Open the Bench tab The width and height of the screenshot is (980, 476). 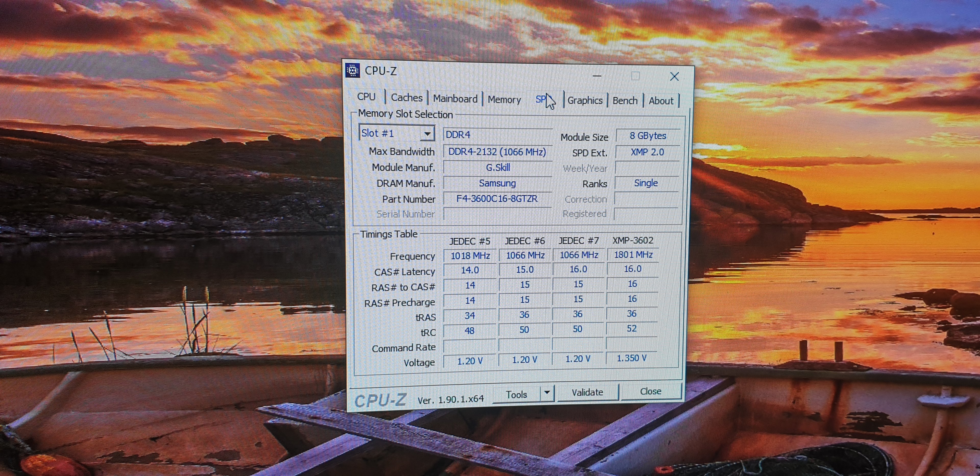click(625, 101)
